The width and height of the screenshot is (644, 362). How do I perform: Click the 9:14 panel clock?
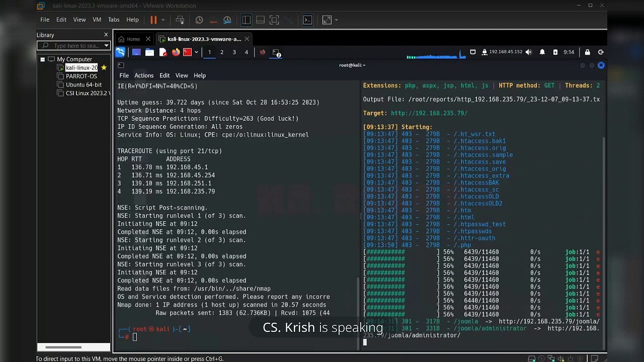[x=569, y=52]
